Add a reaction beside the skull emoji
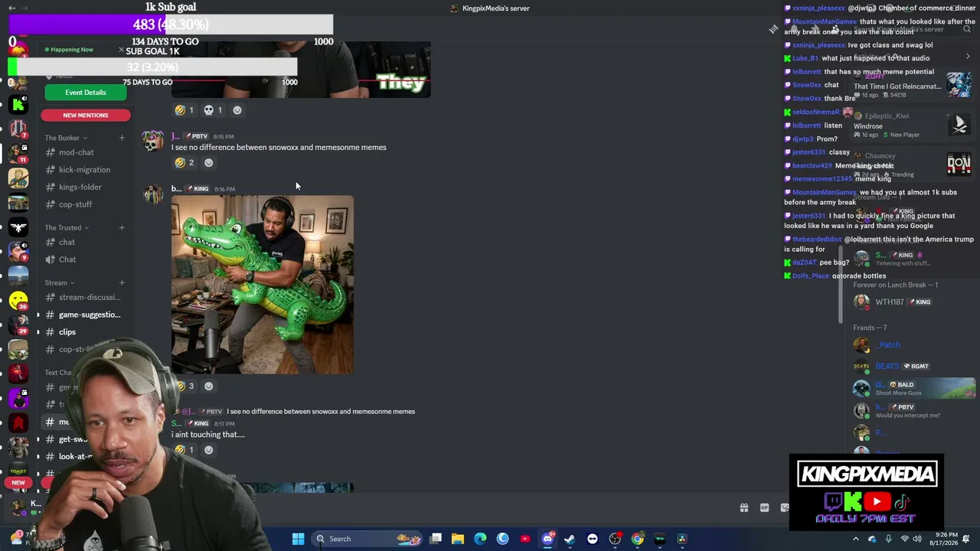Viewport: 980px width, 551px height. [x=237, y=110]
